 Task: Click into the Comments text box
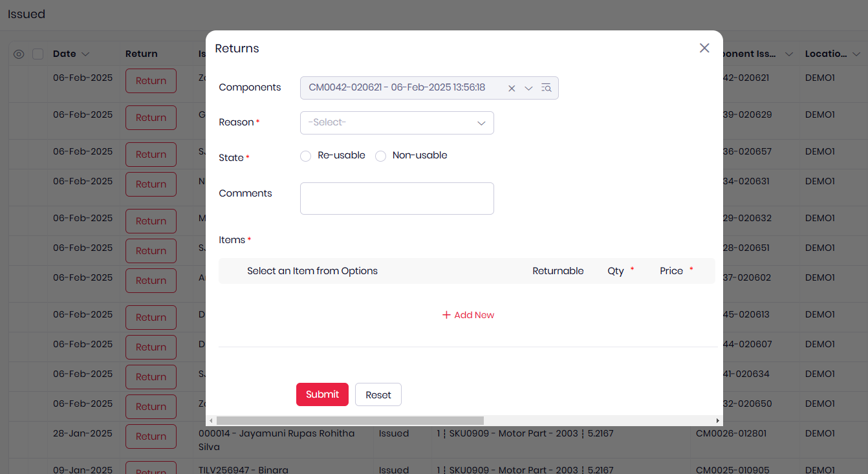pos(396,198)
